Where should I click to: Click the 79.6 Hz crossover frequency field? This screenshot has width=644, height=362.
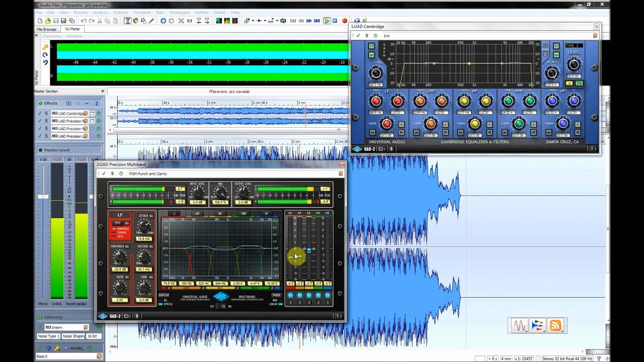point(169,284)
